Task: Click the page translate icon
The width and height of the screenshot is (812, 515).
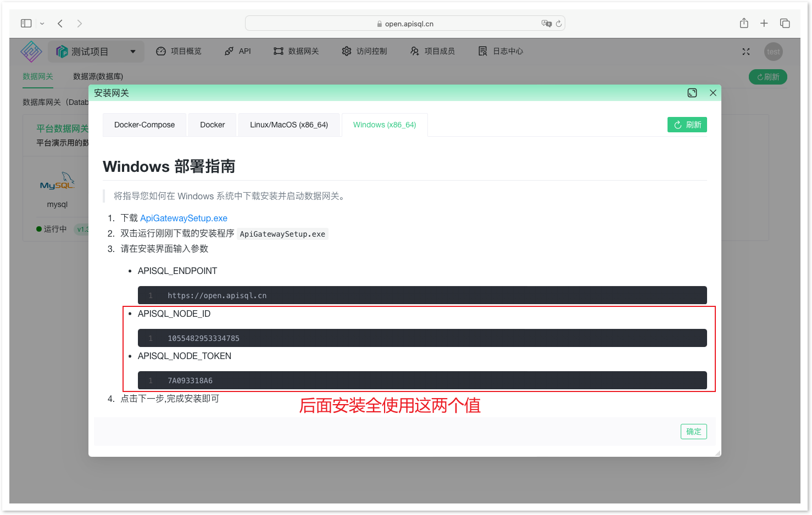Action: pos(546,24)
